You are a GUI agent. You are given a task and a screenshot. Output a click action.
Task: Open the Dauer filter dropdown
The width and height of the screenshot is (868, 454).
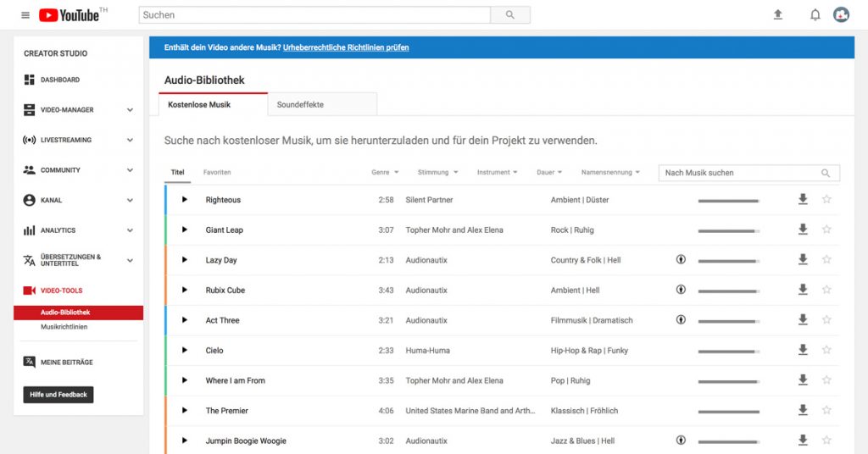(549, 173)
